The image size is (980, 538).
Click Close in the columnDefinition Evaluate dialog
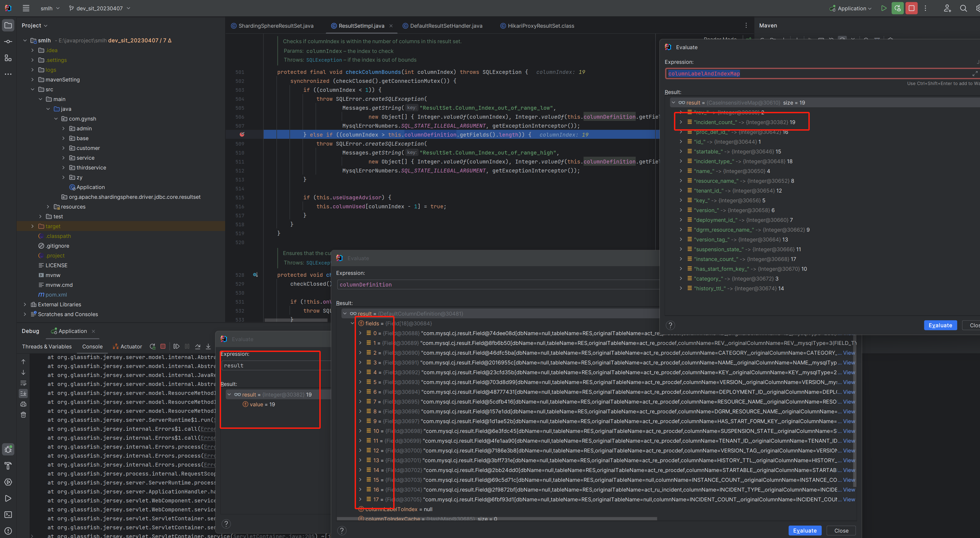click(841, 530)
